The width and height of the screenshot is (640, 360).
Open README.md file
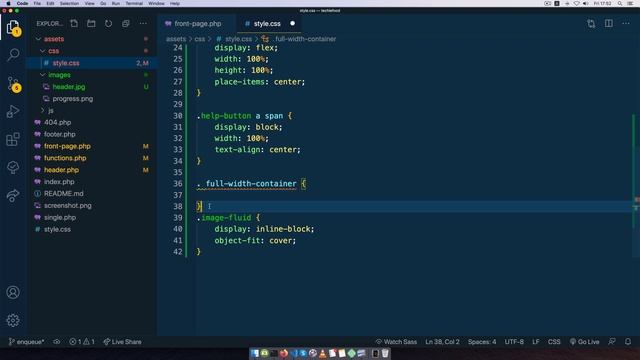coord(63,193)
